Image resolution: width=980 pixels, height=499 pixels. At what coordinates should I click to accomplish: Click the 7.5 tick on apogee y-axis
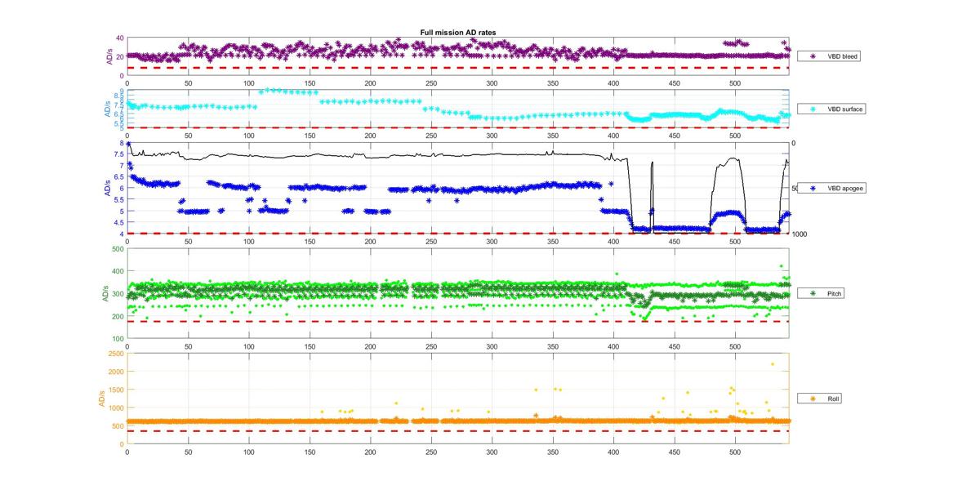click(x=119, y=154)
